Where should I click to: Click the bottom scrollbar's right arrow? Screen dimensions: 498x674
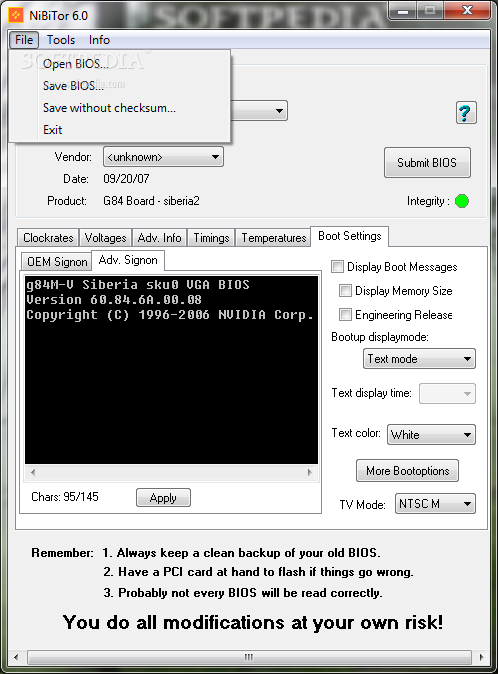(x=481, y=657)
